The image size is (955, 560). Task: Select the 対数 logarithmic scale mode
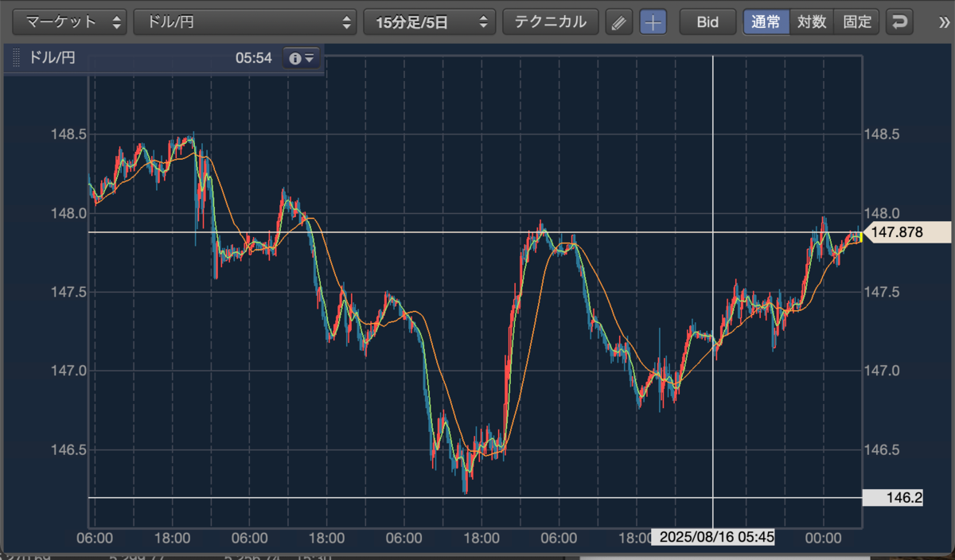[812, 21]
